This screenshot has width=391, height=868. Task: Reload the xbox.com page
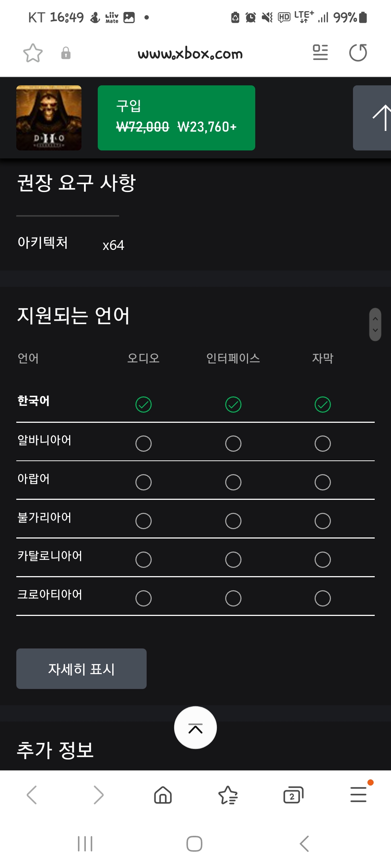pos(358,53)
